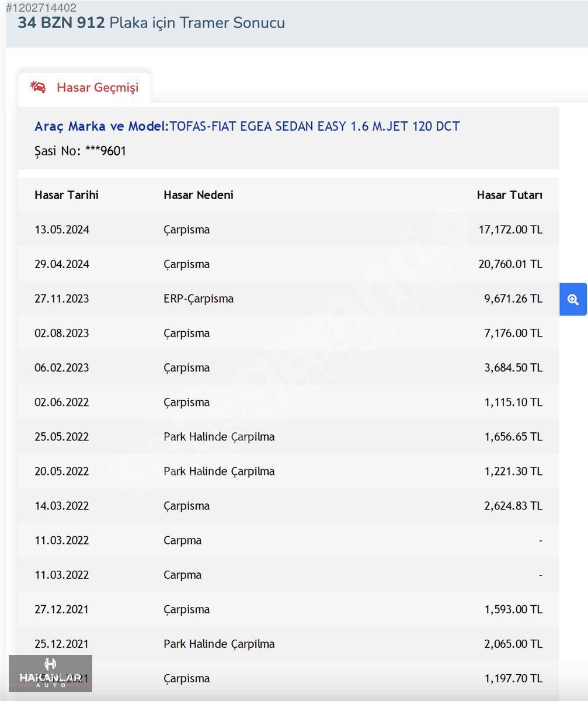Select the amount 2,624.83 TL
Screen dimensions: 588x701
tap(513, 505)
